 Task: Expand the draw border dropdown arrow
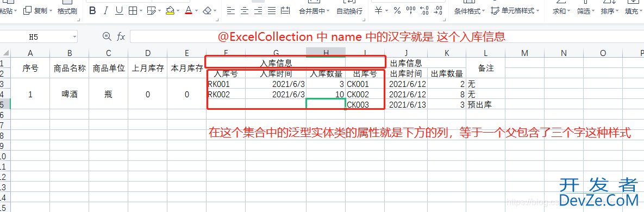(160, 11)
